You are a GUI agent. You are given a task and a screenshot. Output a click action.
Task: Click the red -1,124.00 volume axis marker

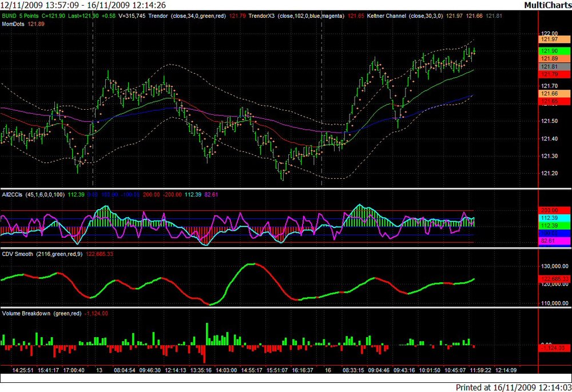point(554,348)
